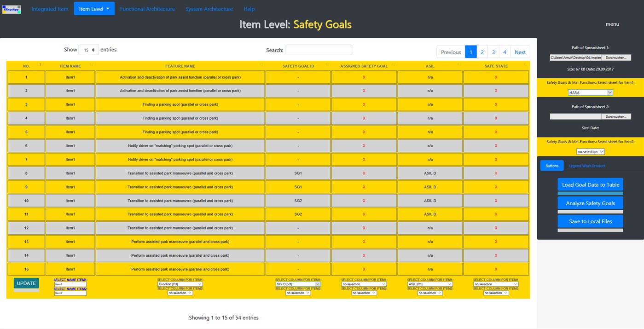Click the ExysApp logo in the top-left corner
644x329 pixels.
click(11, 9)
